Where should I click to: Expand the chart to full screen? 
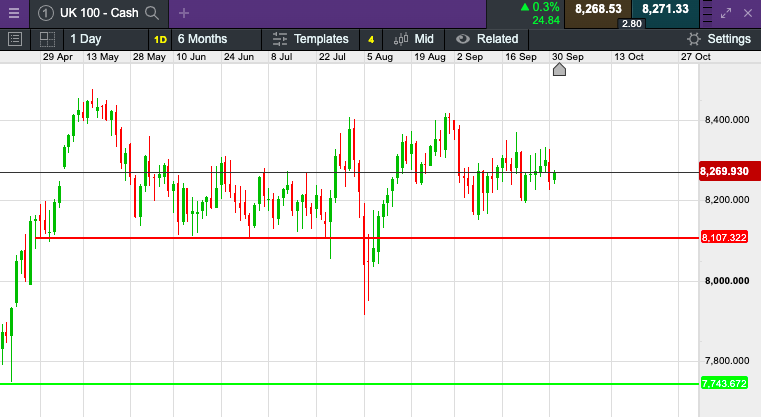coord(726,13)
